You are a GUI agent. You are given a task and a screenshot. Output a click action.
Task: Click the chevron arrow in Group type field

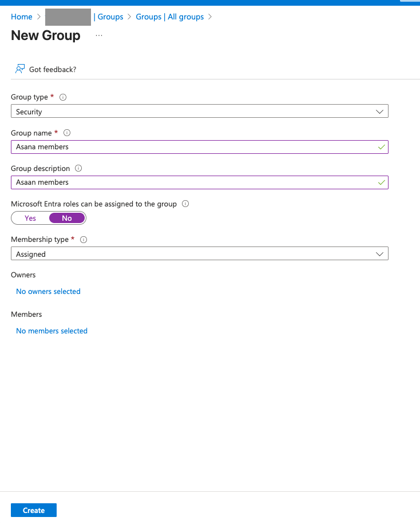tap(380, 112)
